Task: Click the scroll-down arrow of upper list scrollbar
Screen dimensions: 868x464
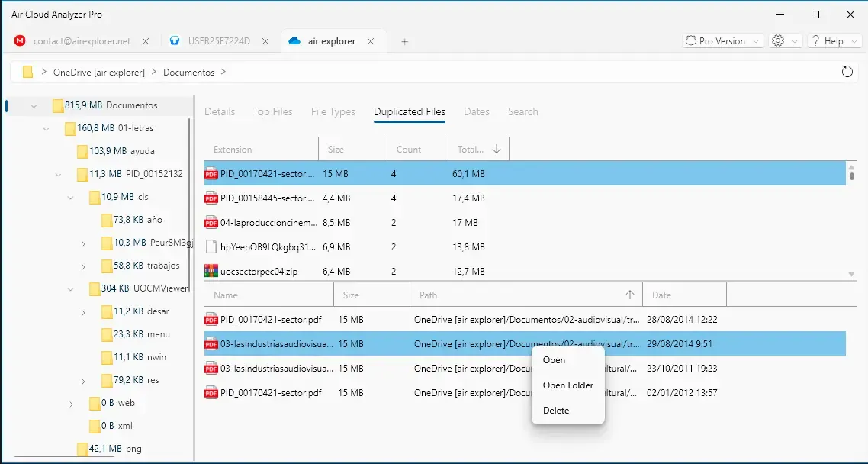Action: 851,274
